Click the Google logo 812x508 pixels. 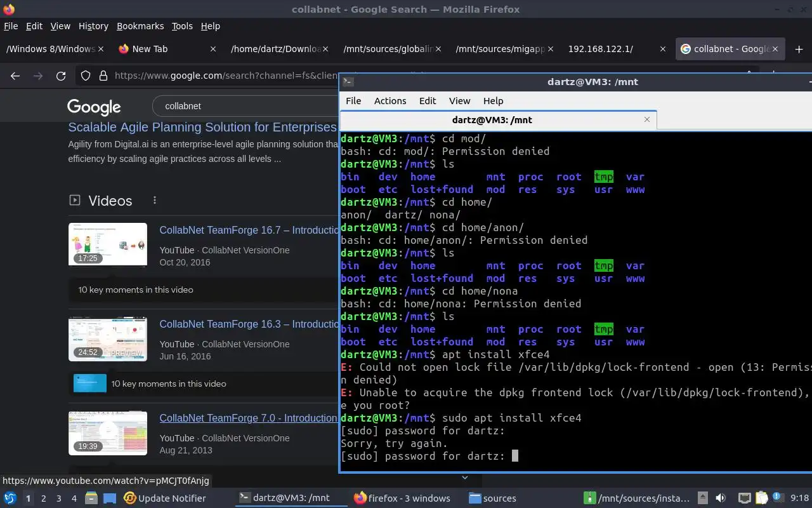[94, 107]
